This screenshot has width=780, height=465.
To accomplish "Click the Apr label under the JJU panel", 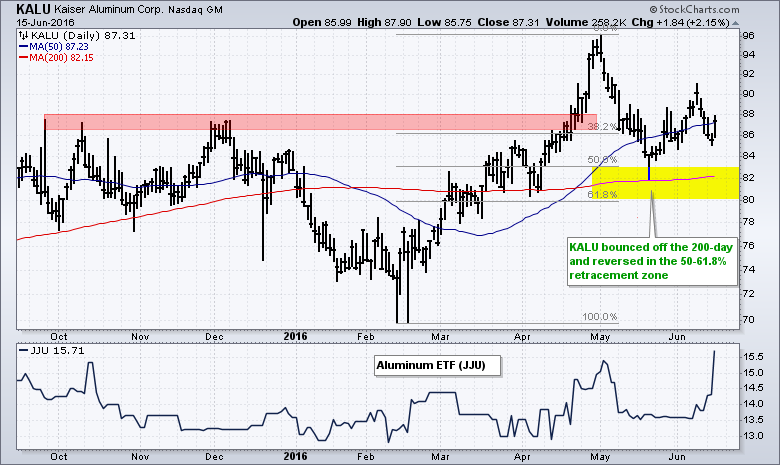I will (x=522, y=457).
